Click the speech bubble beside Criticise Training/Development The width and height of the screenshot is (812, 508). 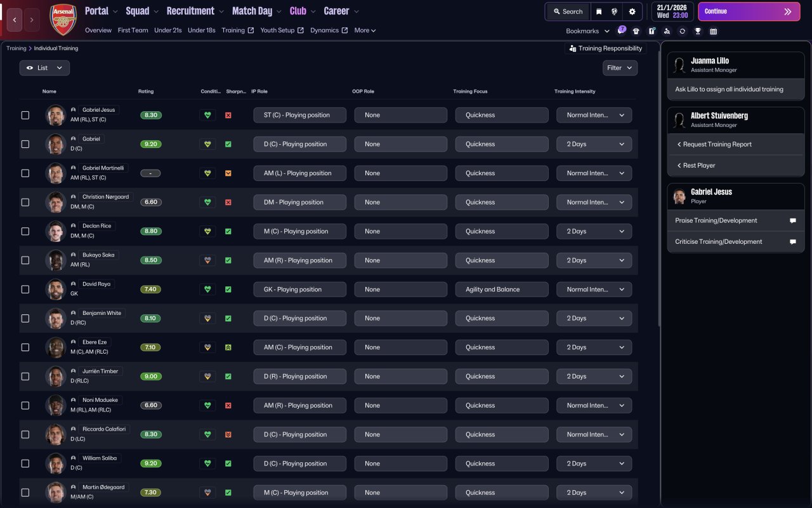(793, 242)
